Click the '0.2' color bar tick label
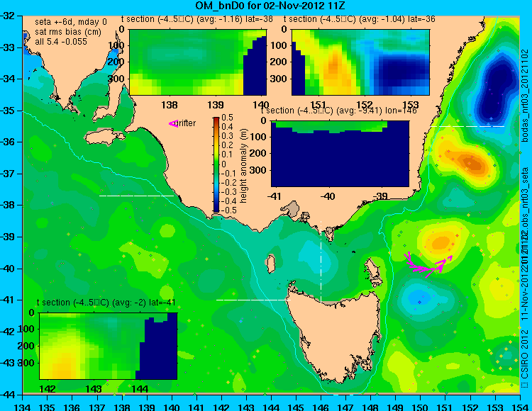The image size is (532, 411). pos(227,145)
